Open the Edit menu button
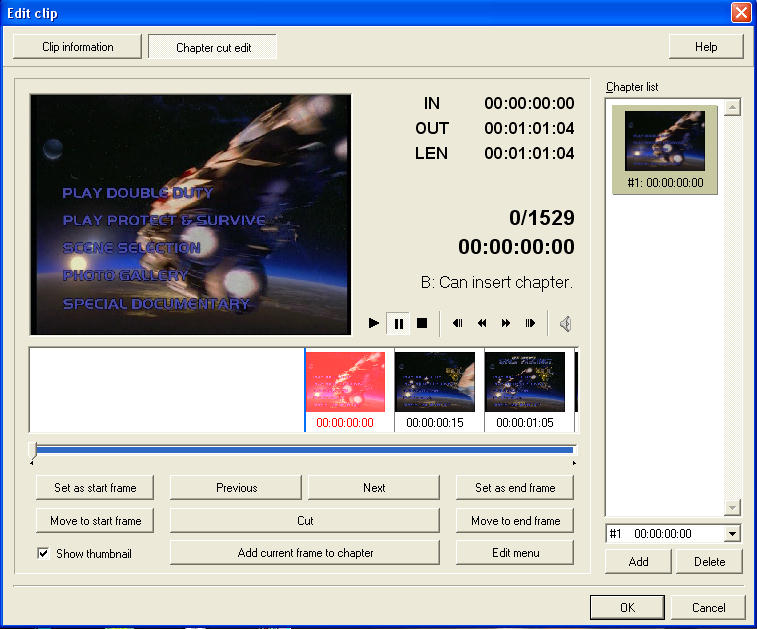This screenshot has width=757, height=629. pos(515,553)
